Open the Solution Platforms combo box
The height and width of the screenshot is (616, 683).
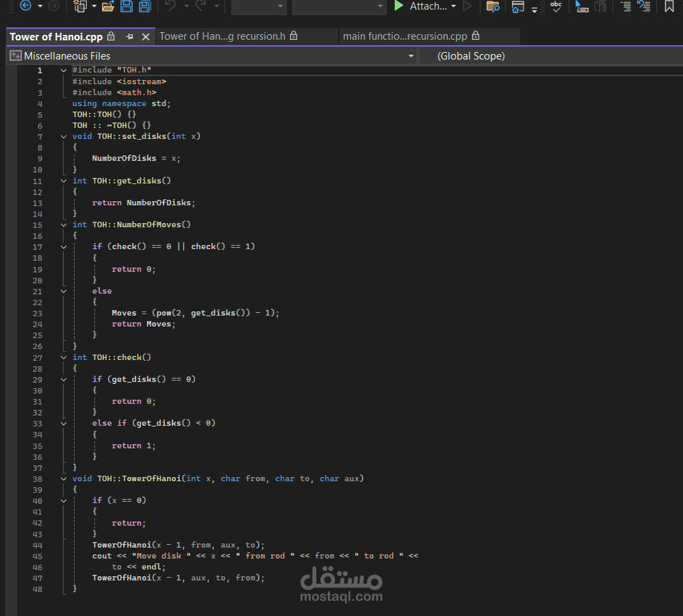pyautogui.click(x=339, y=7)
